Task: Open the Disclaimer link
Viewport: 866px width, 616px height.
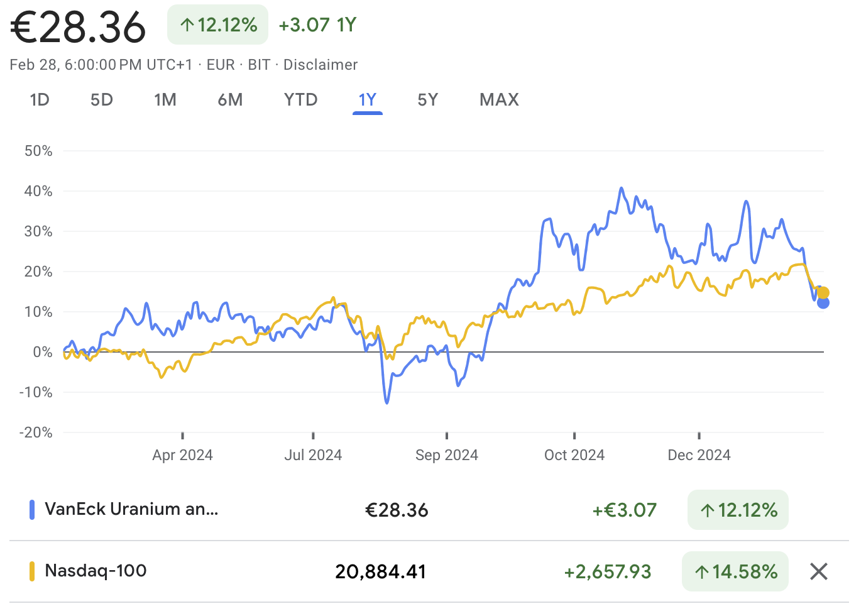Action: click(321, 65)
